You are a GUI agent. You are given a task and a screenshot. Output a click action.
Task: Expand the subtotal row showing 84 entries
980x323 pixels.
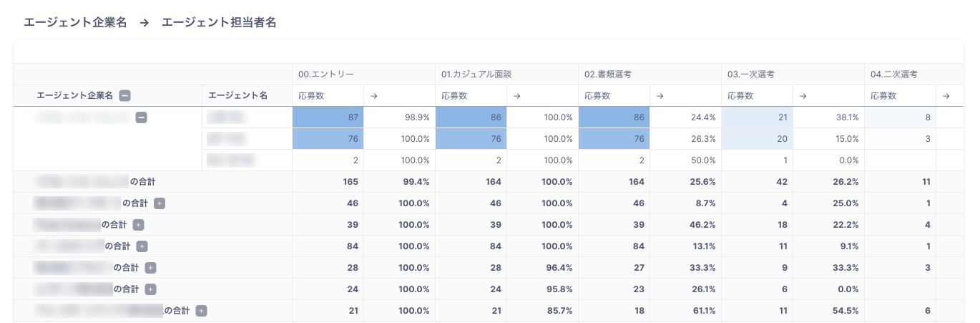point(142,246)
